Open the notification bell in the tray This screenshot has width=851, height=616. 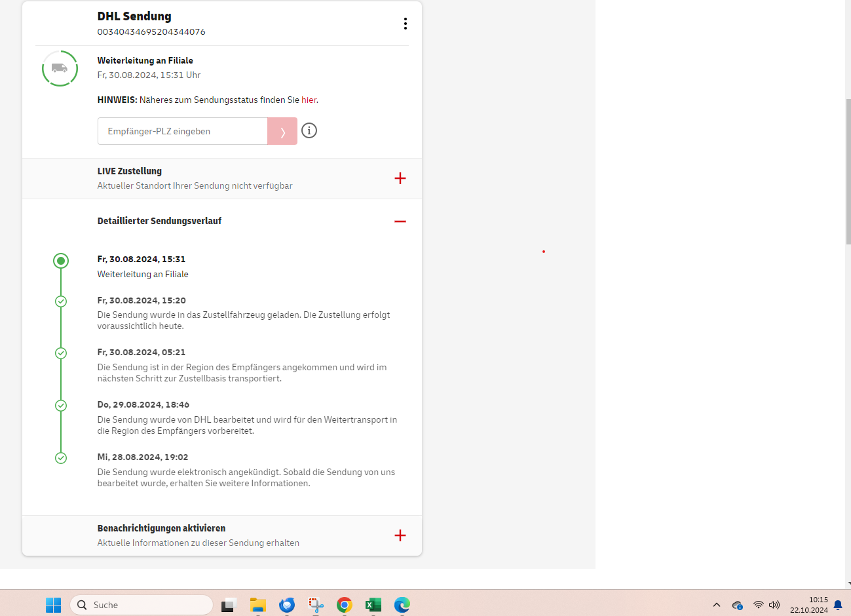(x=838, y=605)
